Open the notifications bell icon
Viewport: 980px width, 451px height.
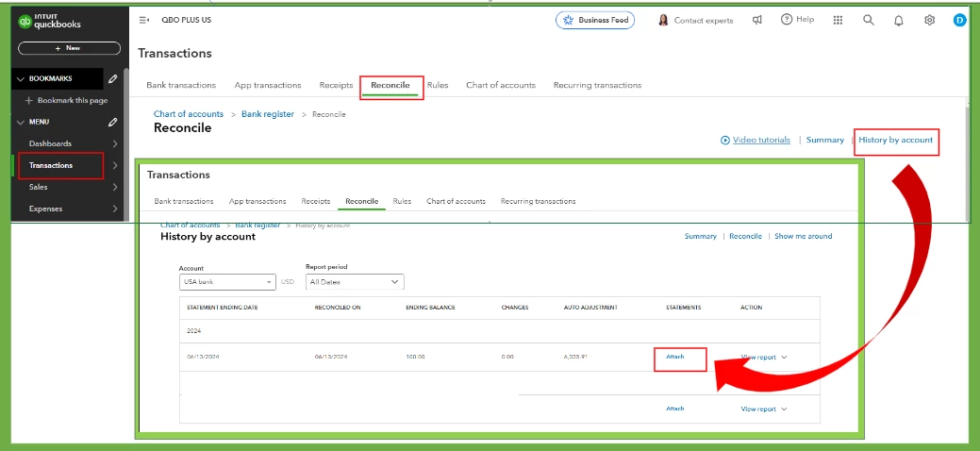tap(899, 21)
